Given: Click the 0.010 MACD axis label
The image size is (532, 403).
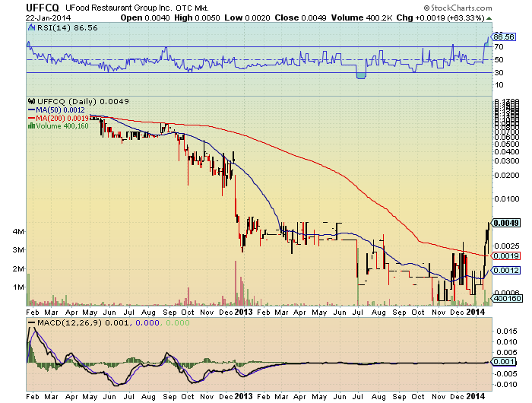Looking at the screenshot, I should click(x=507, y=342).
